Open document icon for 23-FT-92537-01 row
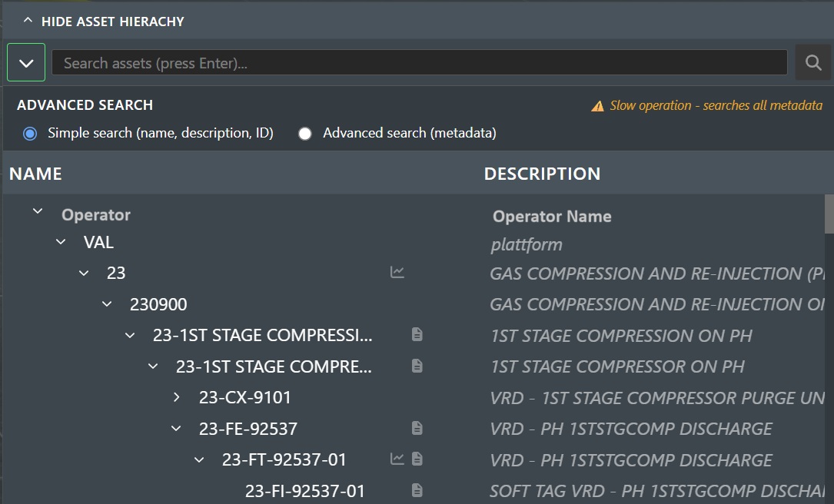Viewport: 834px width, 504px height. coord(417,459)
